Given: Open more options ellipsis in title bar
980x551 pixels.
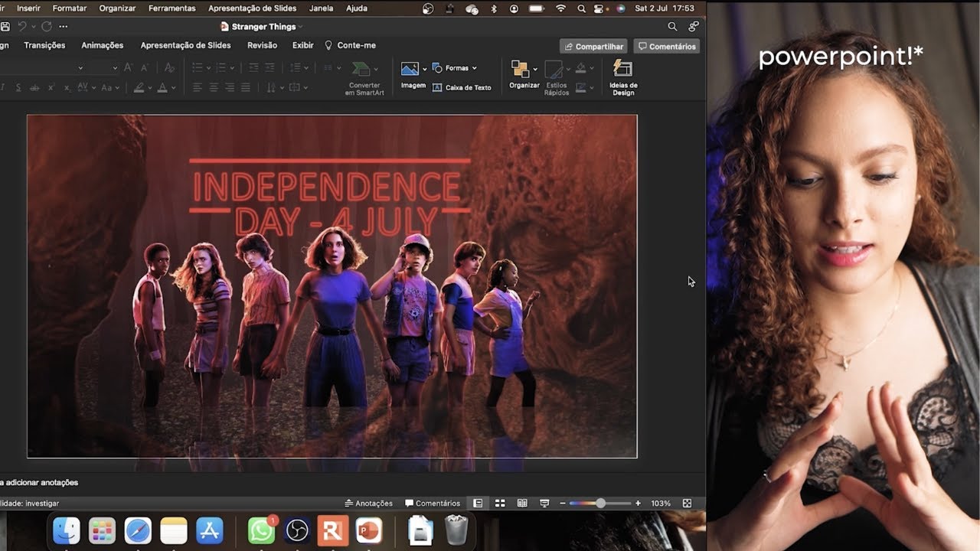Looking at the screenshot, I should click(64, 26).
